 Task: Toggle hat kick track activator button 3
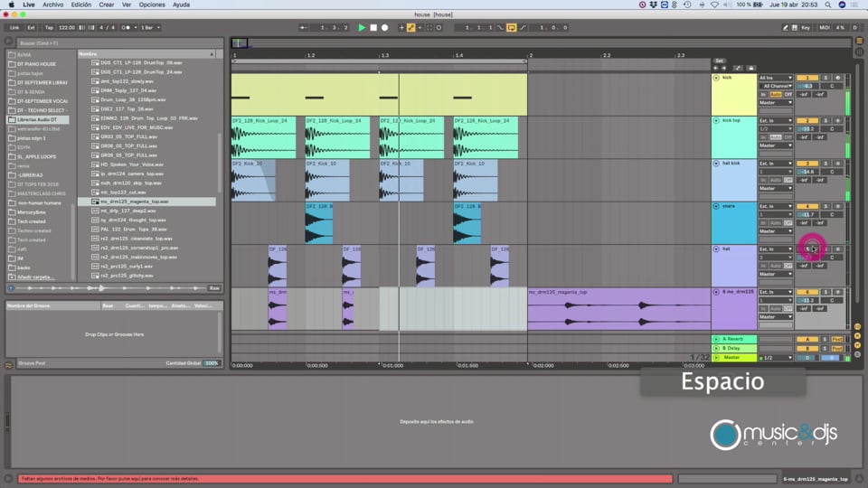[807, 164]
